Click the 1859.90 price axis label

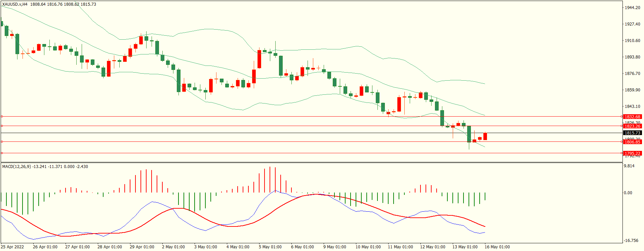[x=632, y=90]
